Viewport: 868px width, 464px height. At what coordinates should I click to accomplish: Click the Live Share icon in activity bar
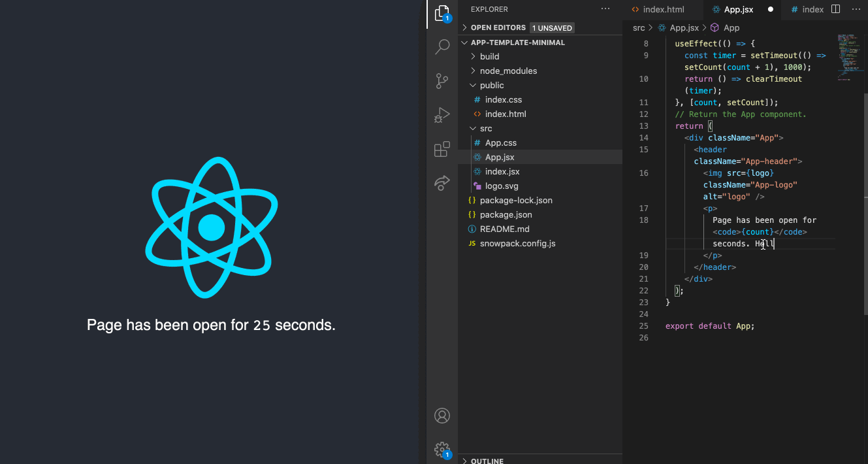pyautogui.click(x=442, y=183)
